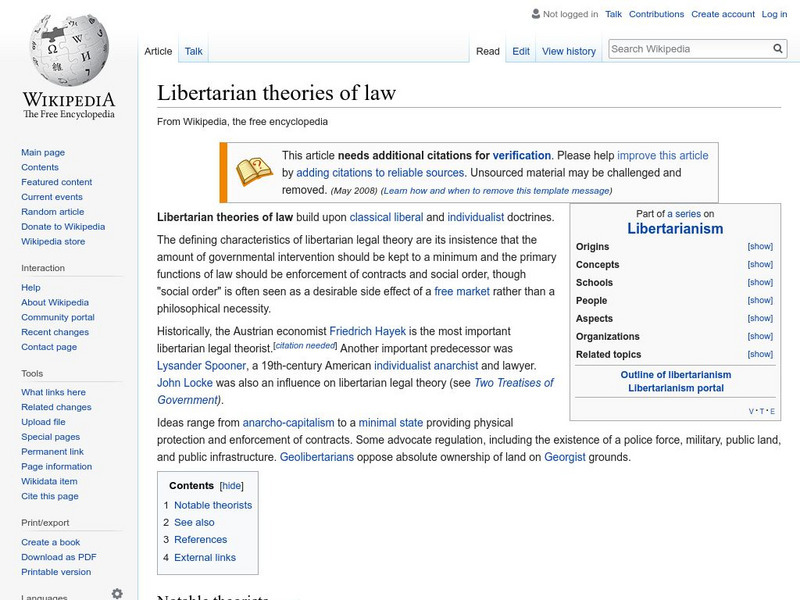The width and height of the screenshot is (800, 600).
Task: Open the Geolibertarians link
Action: pyautogui.click(x=317, y=457)
